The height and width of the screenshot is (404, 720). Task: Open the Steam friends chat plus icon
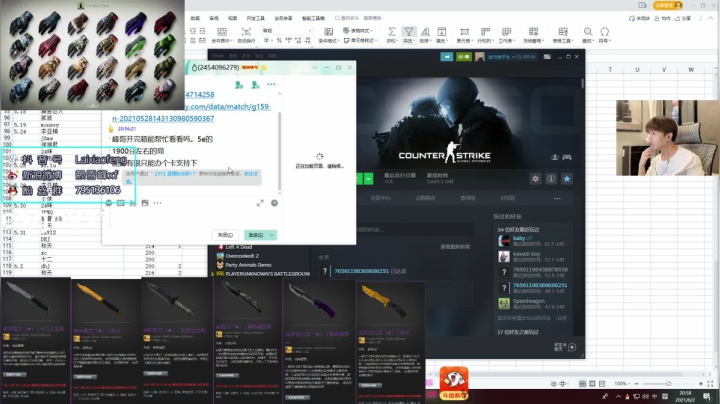(x=572, y=347)
